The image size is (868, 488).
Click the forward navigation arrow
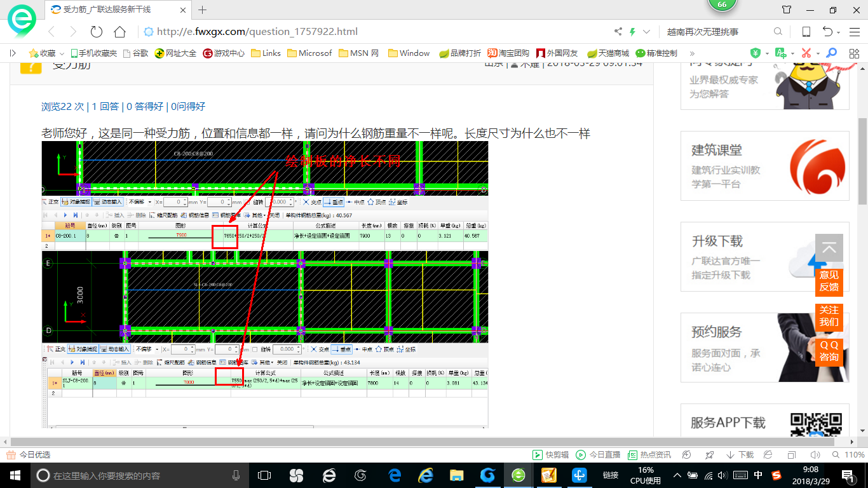pyautogui.click(x=73, y=32)
